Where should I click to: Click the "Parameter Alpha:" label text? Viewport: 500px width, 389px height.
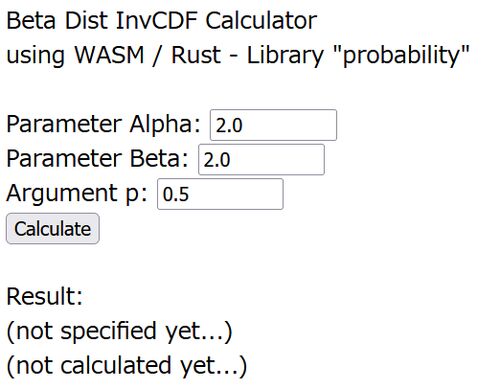103,124
